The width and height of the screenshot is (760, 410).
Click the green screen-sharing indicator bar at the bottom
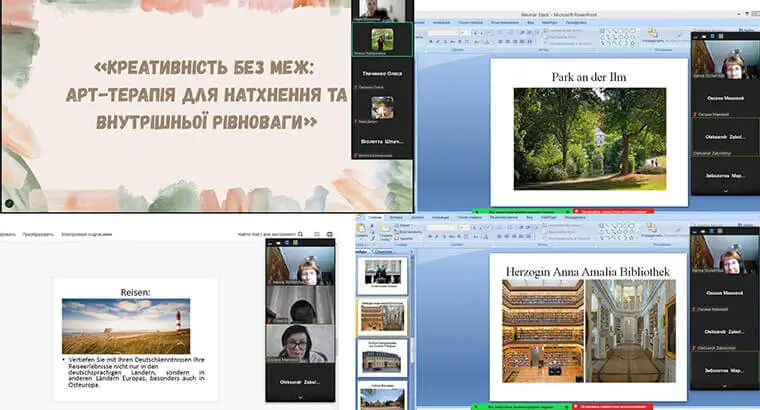click(520, 405)
